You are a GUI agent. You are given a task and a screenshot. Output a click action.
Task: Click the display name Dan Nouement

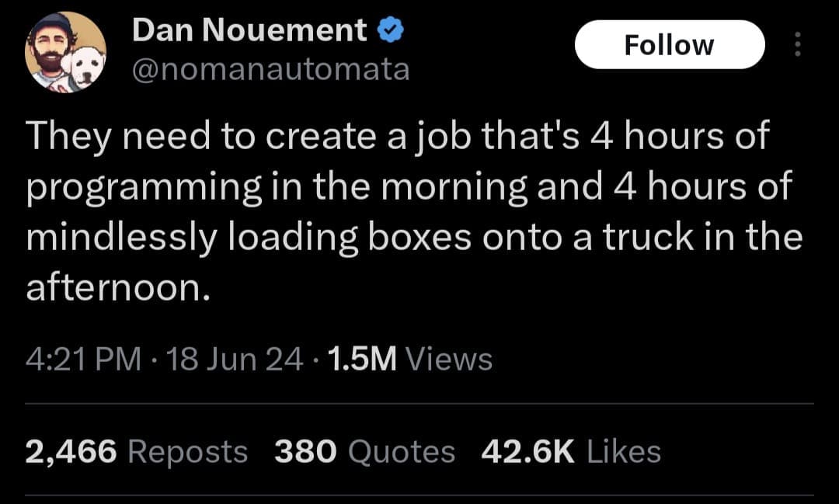(249, 30)
